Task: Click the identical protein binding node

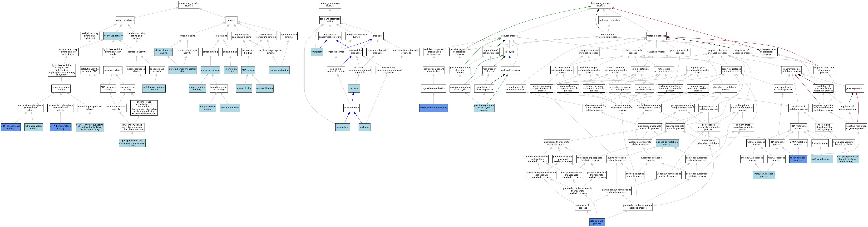Action: 163,52
